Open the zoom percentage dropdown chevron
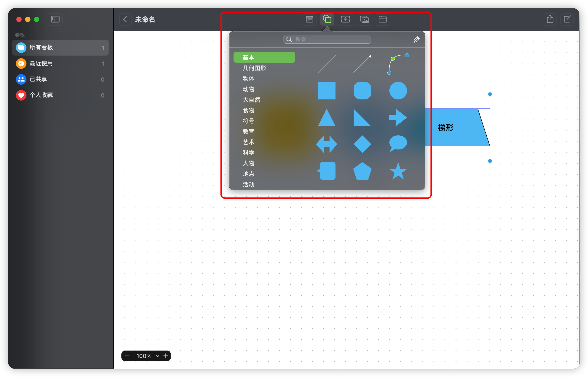Viewport: 588px width, 377px height. 158,356
